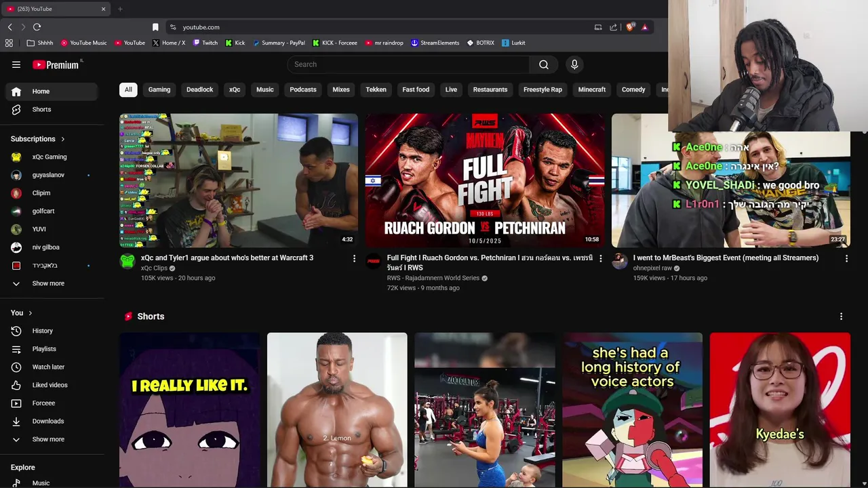868x488 pixels.
Task: Open the BOTRIX bookmark
Action: pyautogui.click(x=481, y=43)
